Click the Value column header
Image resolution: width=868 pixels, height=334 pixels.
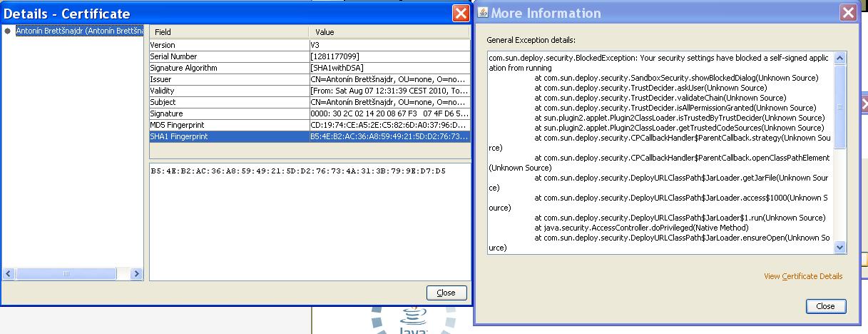point(389,32)
